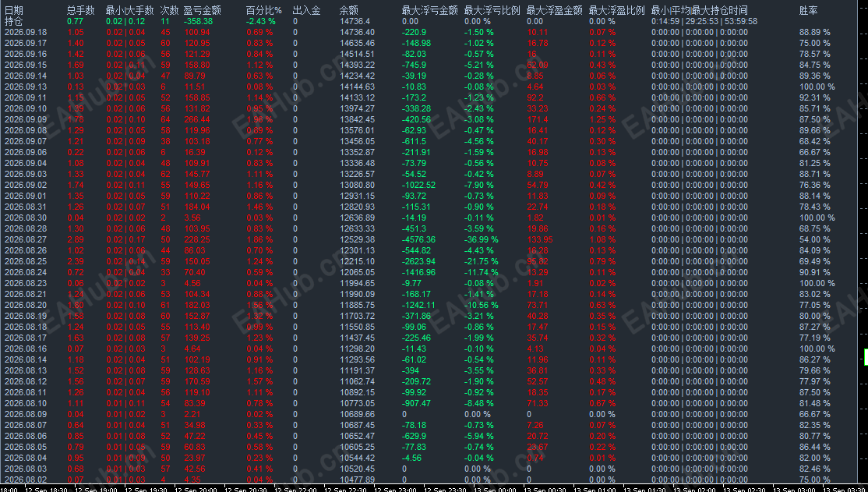Click the floating loss ratio -7.90 %
Screen dimensions: 868x492
(478, 185)
